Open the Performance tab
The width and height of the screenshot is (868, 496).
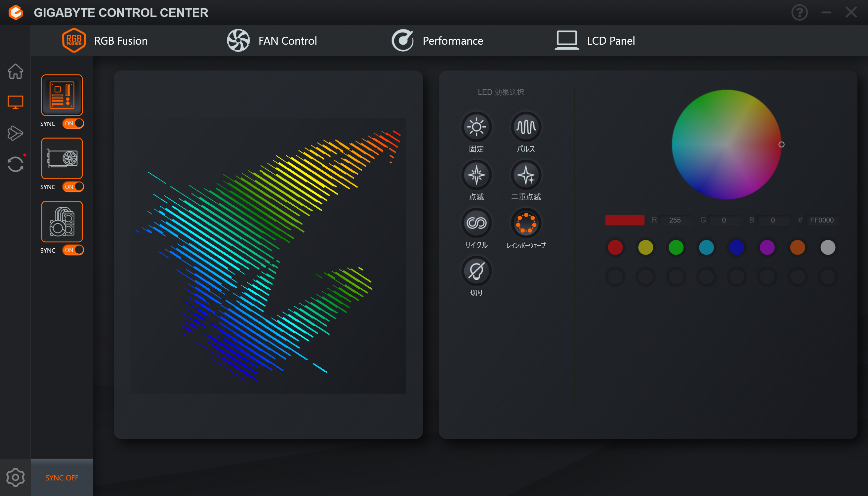(x=437, y=41)
